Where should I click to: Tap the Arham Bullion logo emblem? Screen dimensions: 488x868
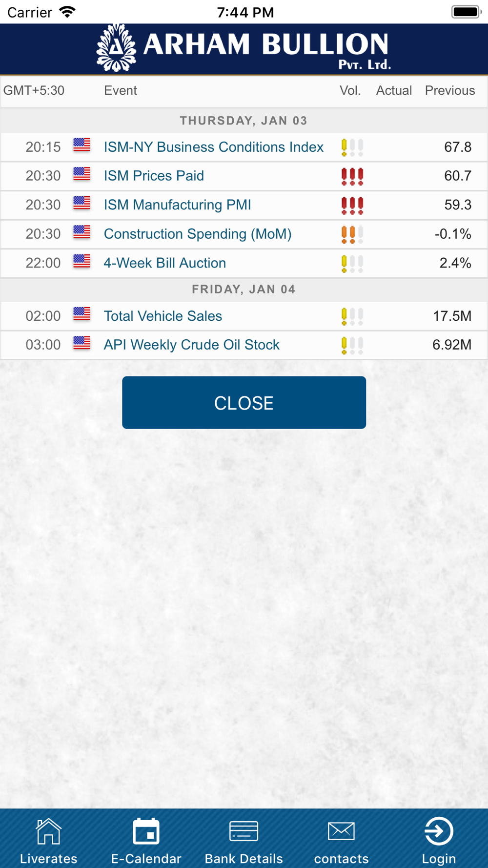point(116,48)
